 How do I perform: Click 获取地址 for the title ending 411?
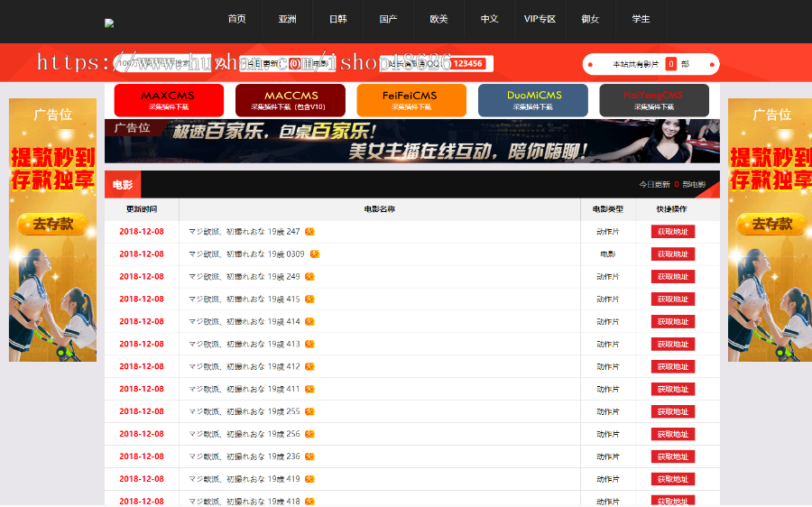(x=673, y=389)
